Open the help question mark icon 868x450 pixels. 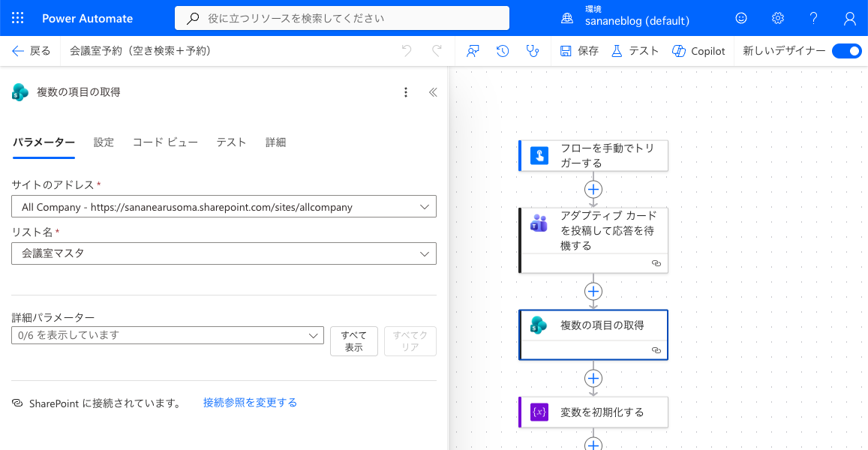(814, 18)
